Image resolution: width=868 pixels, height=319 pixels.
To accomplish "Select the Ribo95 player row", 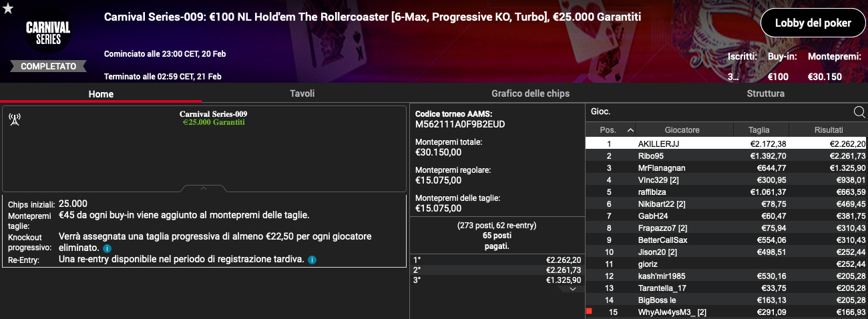I will pos(726,155).
